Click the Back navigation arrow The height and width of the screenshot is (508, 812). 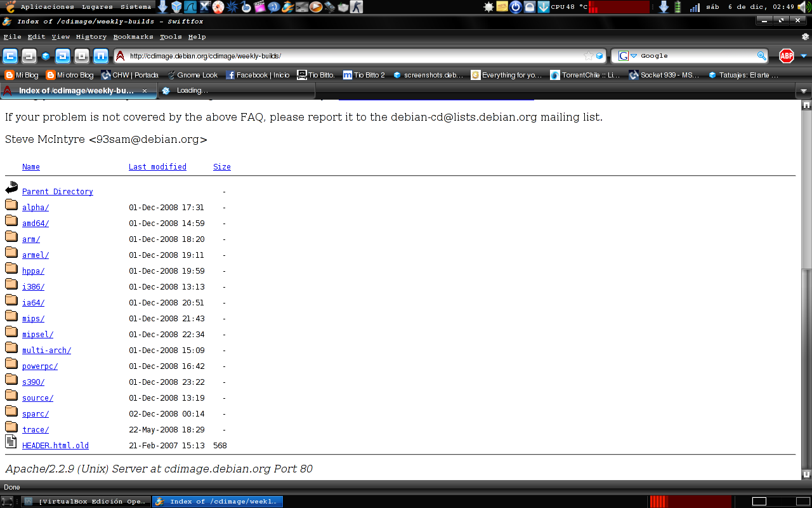pos(10,56)
